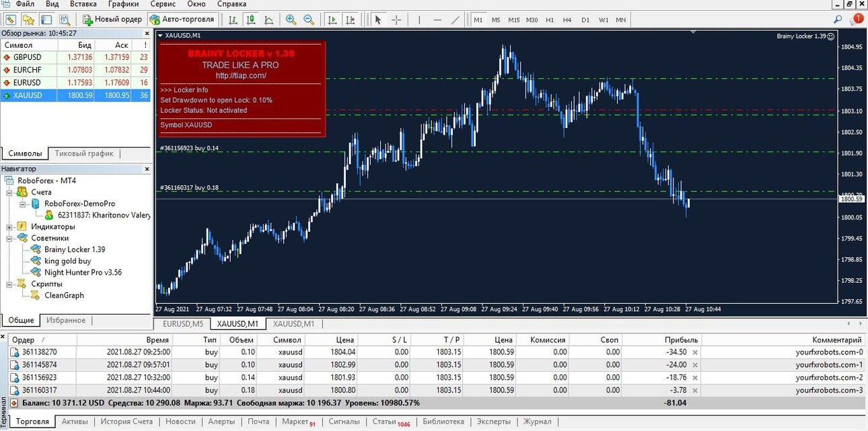
Task: Open the Вставка menu
Action: pos(83,4)
